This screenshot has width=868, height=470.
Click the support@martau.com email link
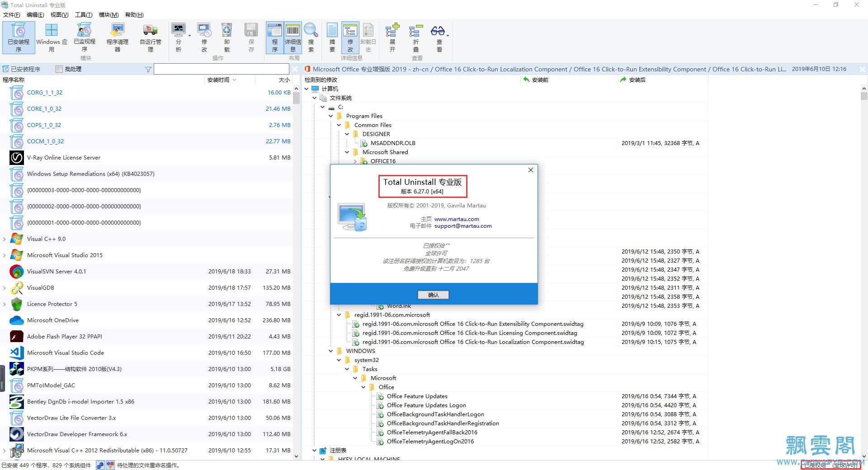[463, 226]
